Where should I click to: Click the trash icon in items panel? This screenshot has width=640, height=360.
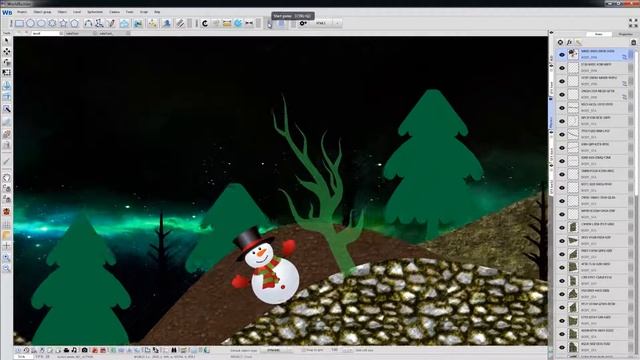pyautogui.click(x=633, y=42)
